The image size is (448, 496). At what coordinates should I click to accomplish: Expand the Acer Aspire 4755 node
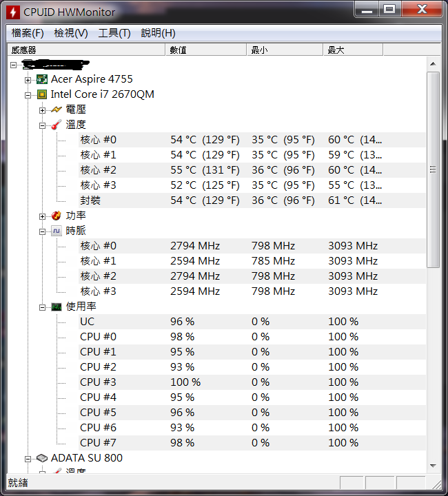[28, 80]
